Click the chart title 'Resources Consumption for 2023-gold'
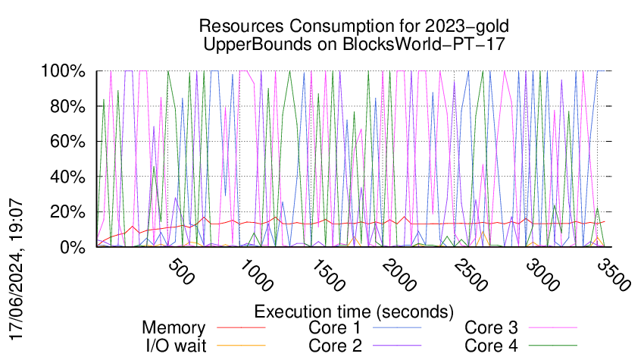The height and width of the screenshot is (360, 644). click(x=354, y=27)
